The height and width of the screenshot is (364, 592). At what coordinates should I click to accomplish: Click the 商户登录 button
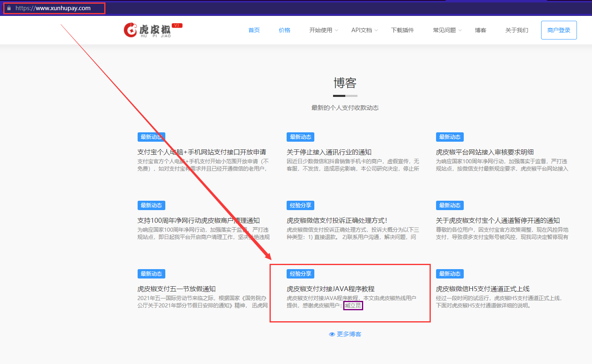[559, 30]
